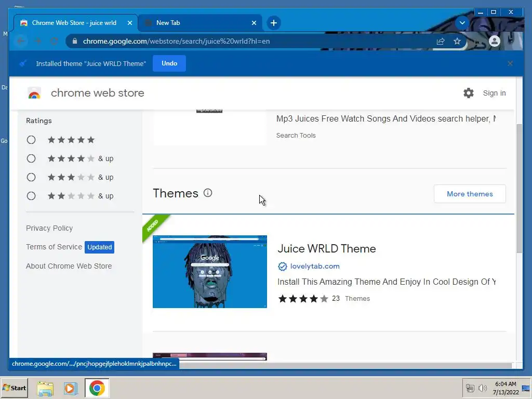532x399 pixels.
Task: Open the Windows Start menu
Action: [14, 388]
